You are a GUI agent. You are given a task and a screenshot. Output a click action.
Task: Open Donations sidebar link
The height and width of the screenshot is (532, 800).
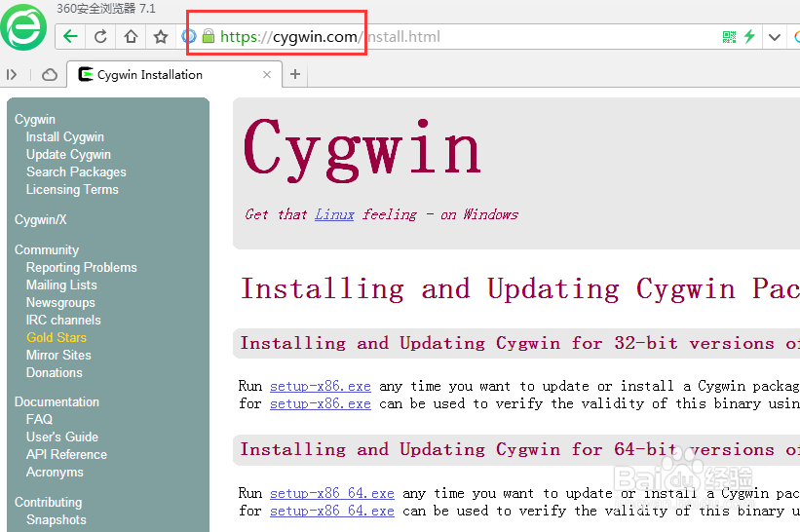(x=55, y=372)
